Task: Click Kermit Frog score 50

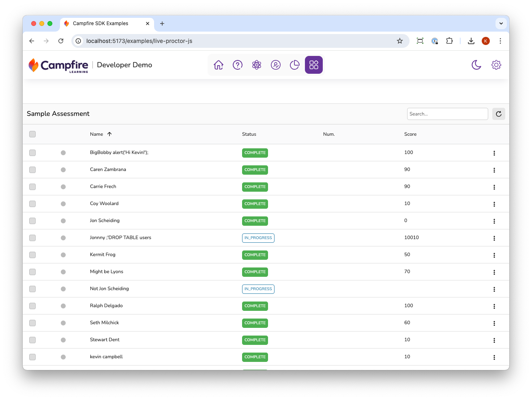Action: point(407,255)
